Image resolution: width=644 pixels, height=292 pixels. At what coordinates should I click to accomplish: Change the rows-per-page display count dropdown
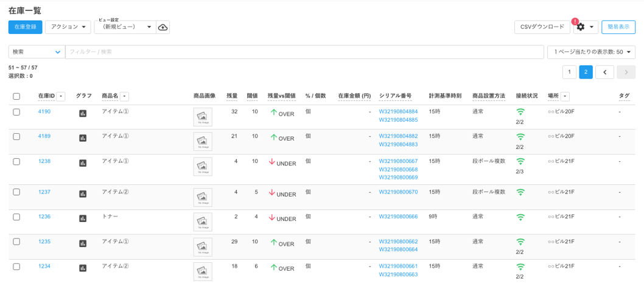pyautogui.click(x=590, y=52)
